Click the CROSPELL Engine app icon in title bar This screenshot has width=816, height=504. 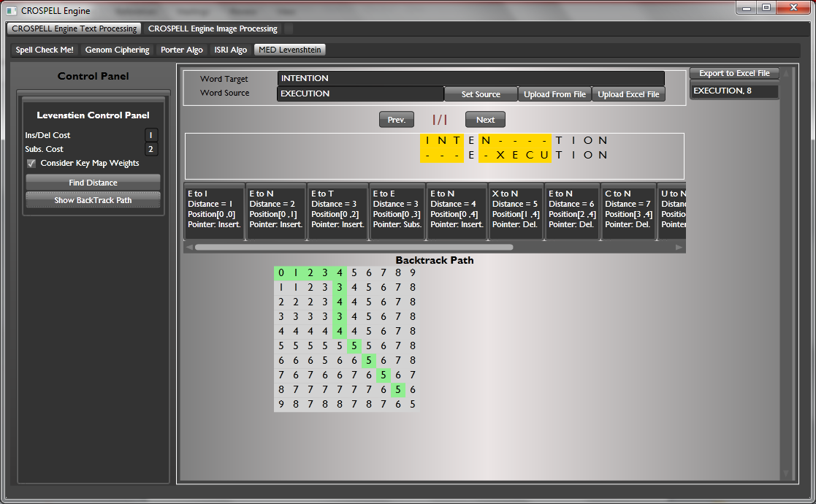(x=11, y=11)
